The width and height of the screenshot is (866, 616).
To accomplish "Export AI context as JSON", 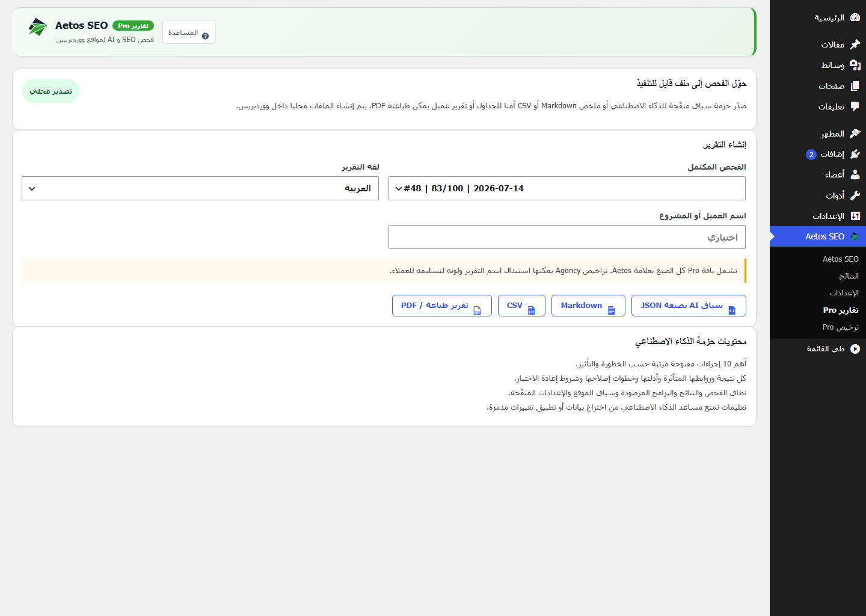I will tap(689, 306).
